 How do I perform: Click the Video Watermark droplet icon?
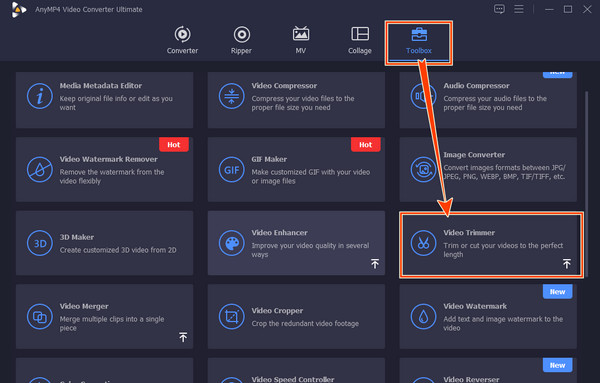point(423,316)
